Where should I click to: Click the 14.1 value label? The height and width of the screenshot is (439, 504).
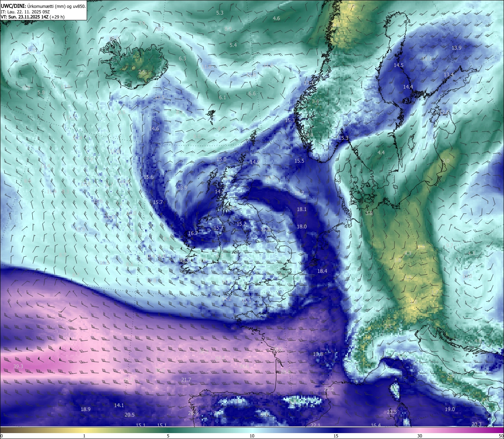click(x=119, y=405)
